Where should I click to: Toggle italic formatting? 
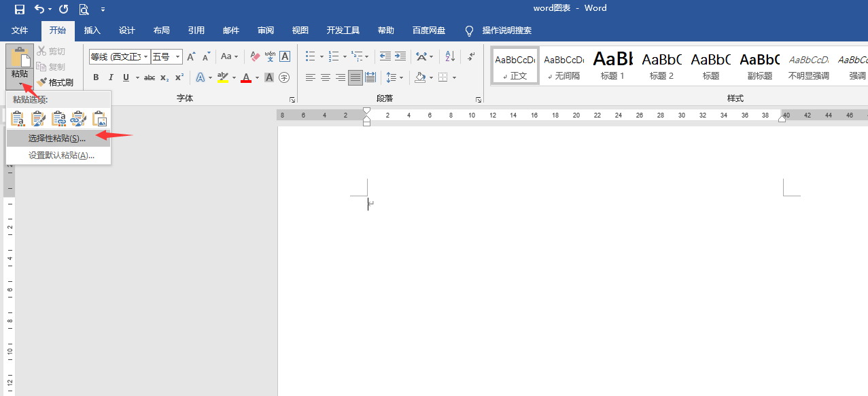tap(111, 77)
